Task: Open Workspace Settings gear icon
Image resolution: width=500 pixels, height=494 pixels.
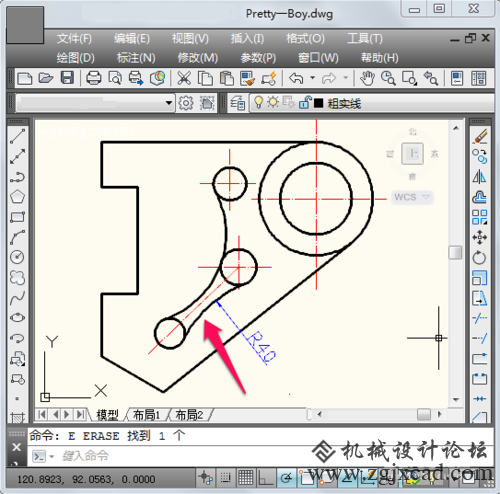Action: (x=186, y=103)
